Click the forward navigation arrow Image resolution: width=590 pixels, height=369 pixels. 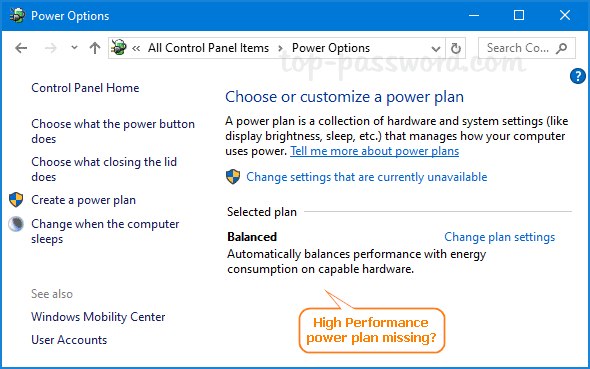pos(50,48)
